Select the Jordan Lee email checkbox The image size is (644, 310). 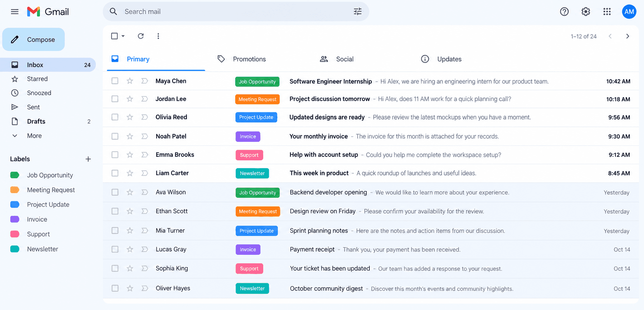115,99
